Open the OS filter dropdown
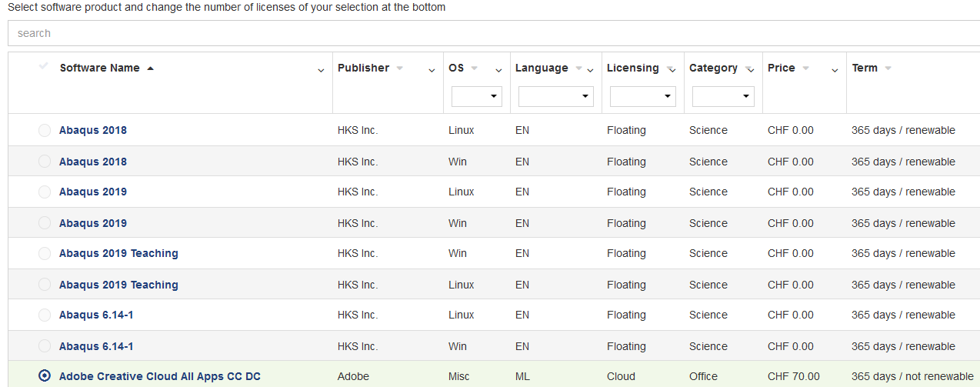This screenshot has width=980, height=387. [x=477, y=96]
